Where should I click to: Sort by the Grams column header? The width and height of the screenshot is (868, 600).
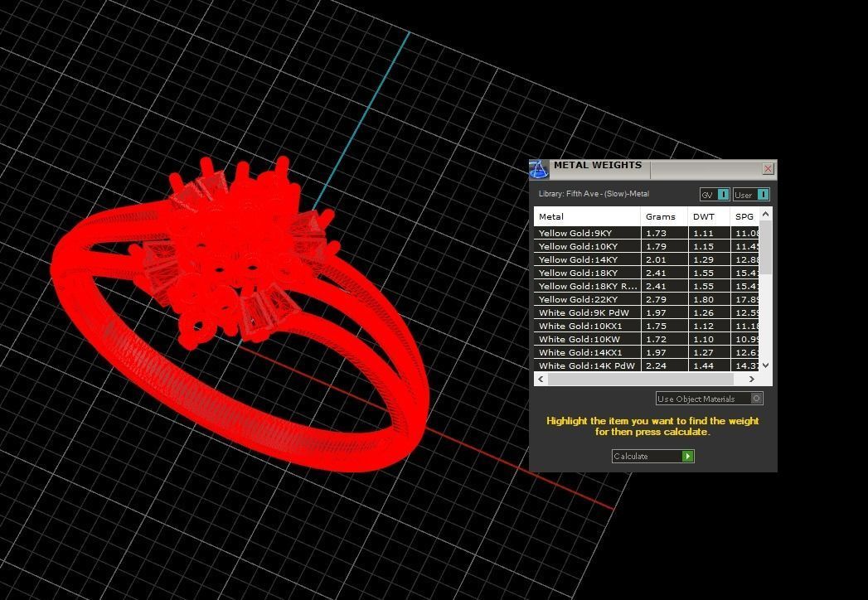[x=664, y=216]
